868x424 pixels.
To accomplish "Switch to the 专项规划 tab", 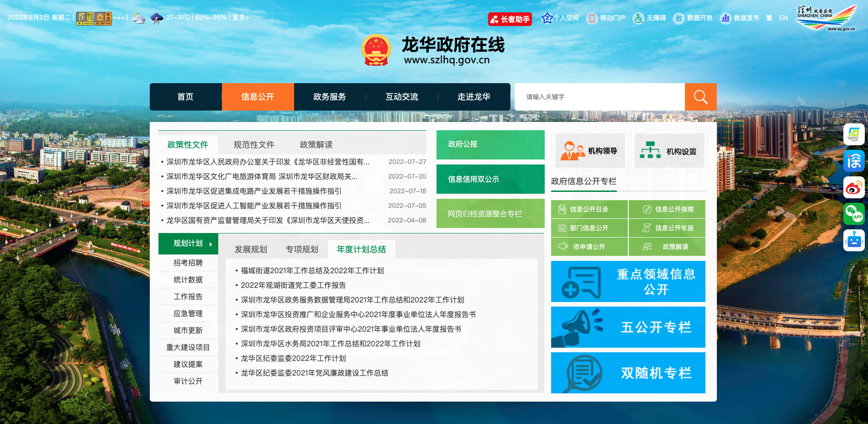I will [302, 249].
